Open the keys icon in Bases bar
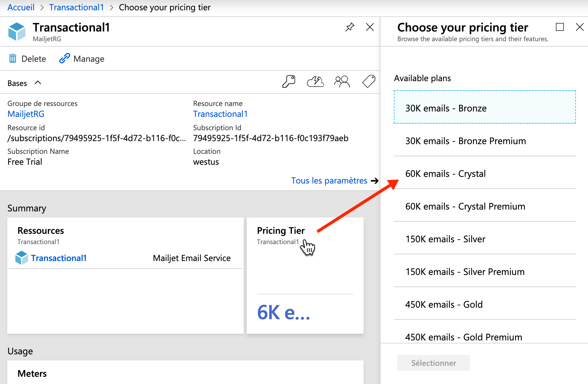This screenshot has height=384, width=588. coord(289,82)
